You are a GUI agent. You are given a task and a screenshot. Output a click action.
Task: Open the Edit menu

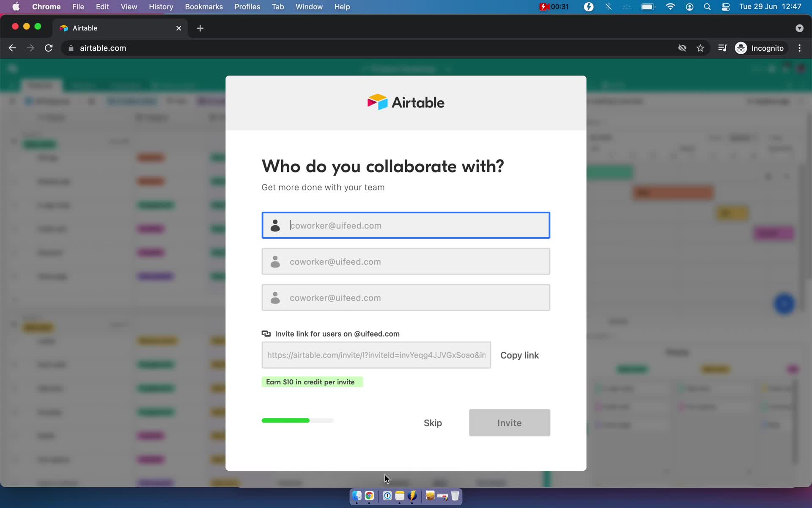[102, 7]
